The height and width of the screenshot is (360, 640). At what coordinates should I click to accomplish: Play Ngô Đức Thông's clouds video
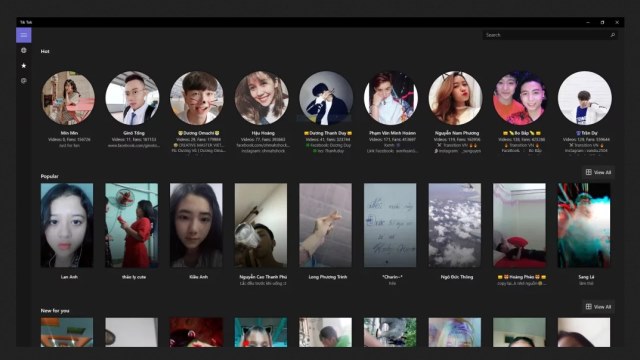[455, 225]
